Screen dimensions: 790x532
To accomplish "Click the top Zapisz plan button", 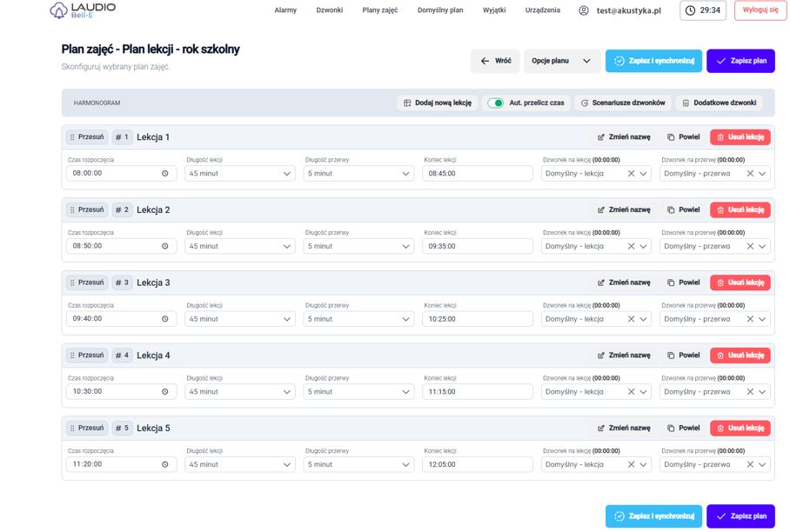I will pos(740,61).
